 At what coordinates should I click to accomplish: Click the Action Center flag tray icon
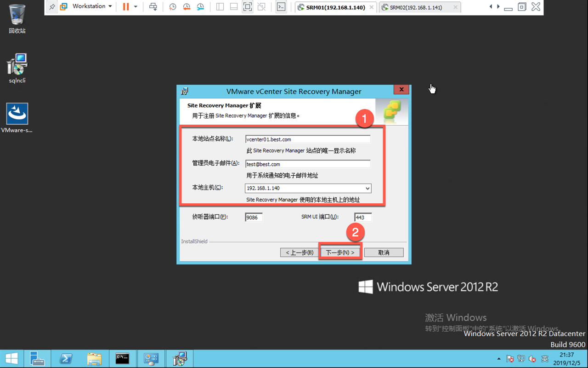[x=510, y=359]
